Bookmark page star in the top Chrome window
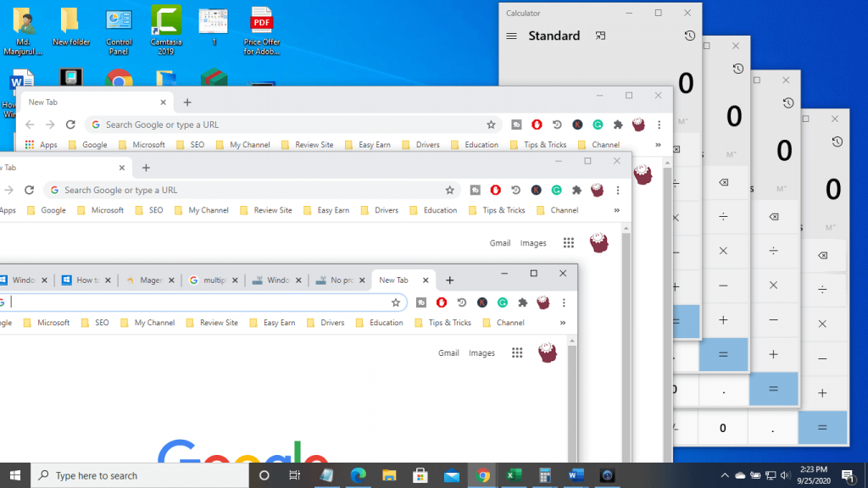Viewport: 868px width, 488px height. pyautogui.click(x=491, y=125)
